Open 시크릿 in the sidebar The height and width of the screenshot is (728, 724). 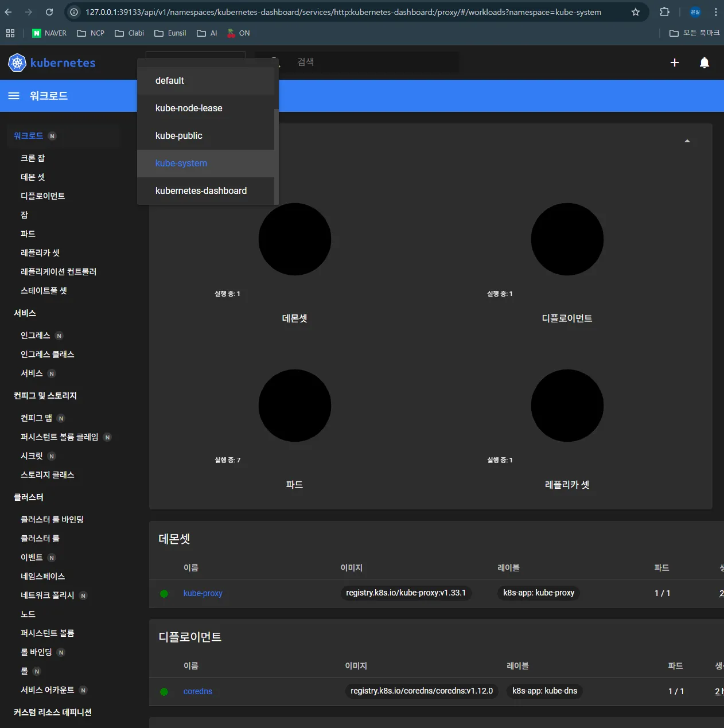[x=32, y=456]
